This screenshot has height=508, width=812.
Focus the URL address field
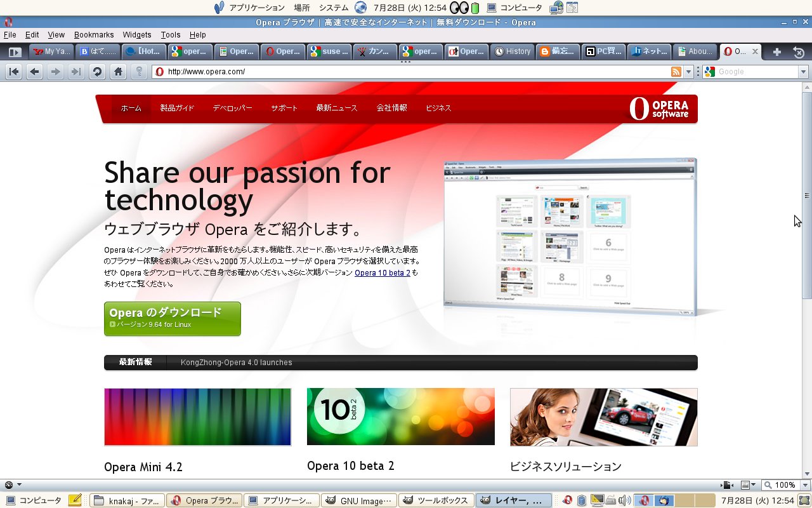[x=417, y=72]
